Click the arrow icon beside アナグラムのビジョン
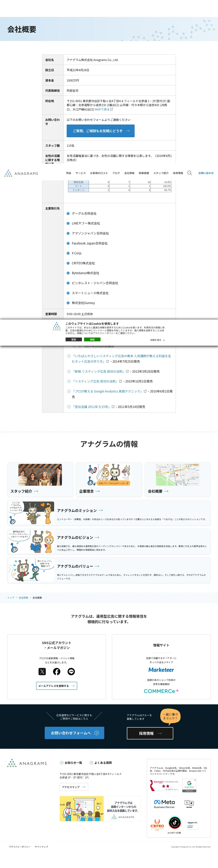 (x=97, y=537)
